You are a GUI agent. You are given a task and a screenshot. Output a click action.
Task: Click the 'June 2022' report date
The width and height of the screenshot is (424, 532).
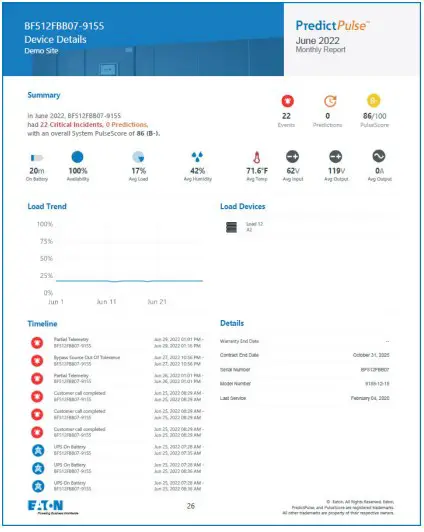click(x=317, y=41)
